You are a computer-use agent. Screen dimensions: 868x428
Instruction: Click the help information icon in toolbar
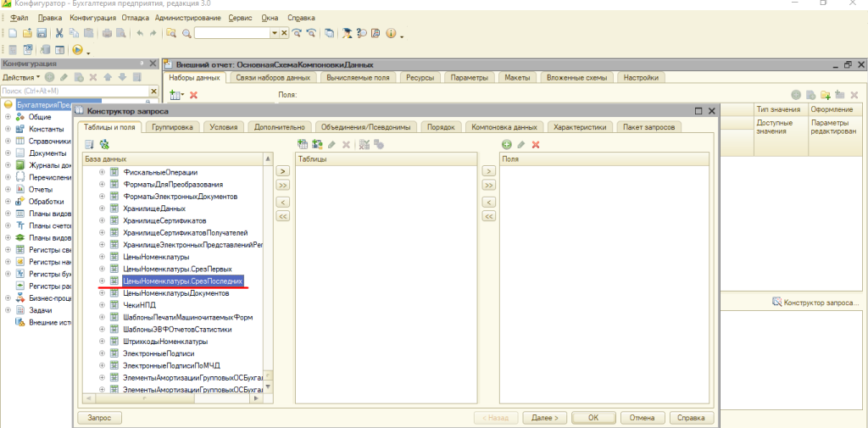[x=391, y=33]
